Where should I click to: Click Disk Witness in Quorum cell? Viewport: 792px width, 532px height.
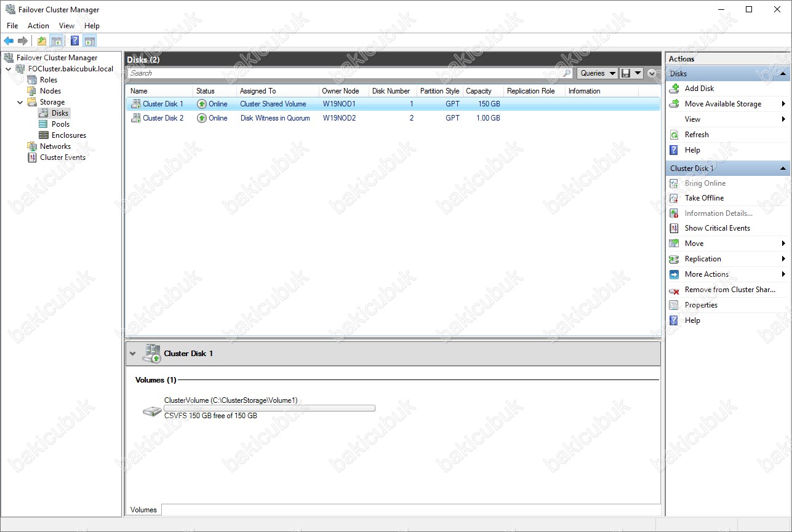point(275,118)
